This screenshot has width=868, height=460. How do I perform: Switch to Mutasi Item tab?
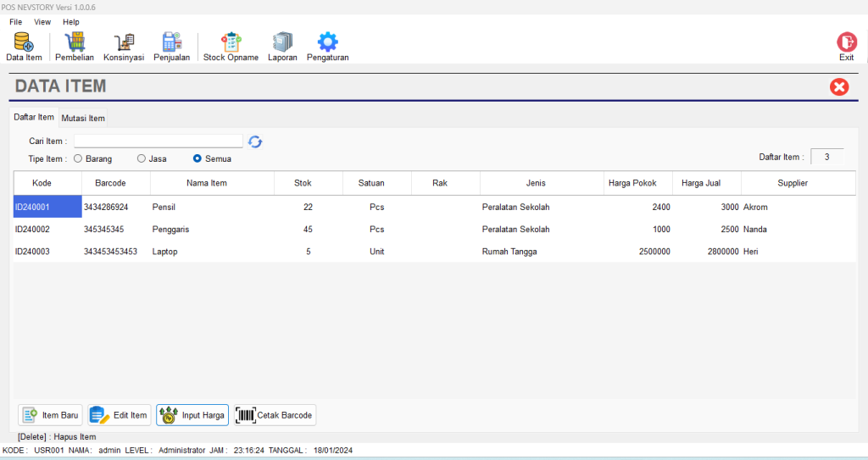(x=83, y=118)
